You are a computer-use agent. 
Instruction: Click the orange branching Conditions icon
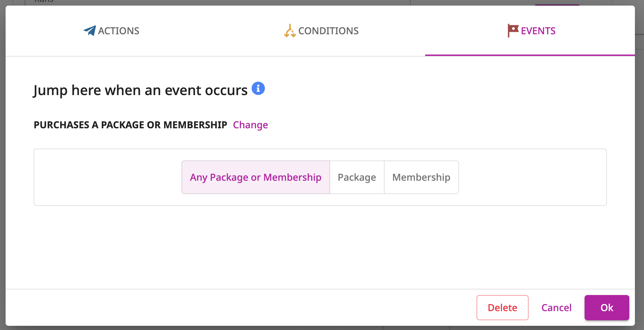pos(290,31)
